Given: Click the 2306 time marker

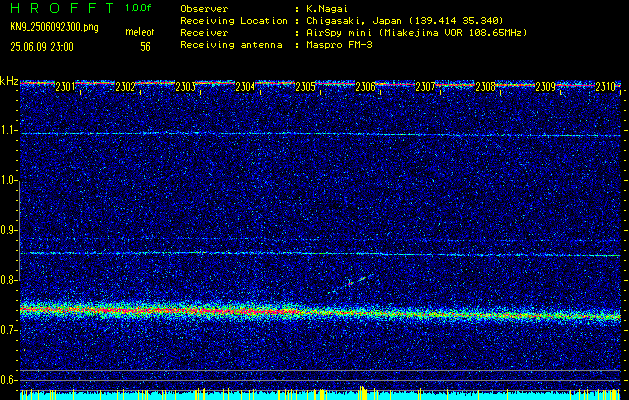Looking at the screenshot, I should 365,86.
